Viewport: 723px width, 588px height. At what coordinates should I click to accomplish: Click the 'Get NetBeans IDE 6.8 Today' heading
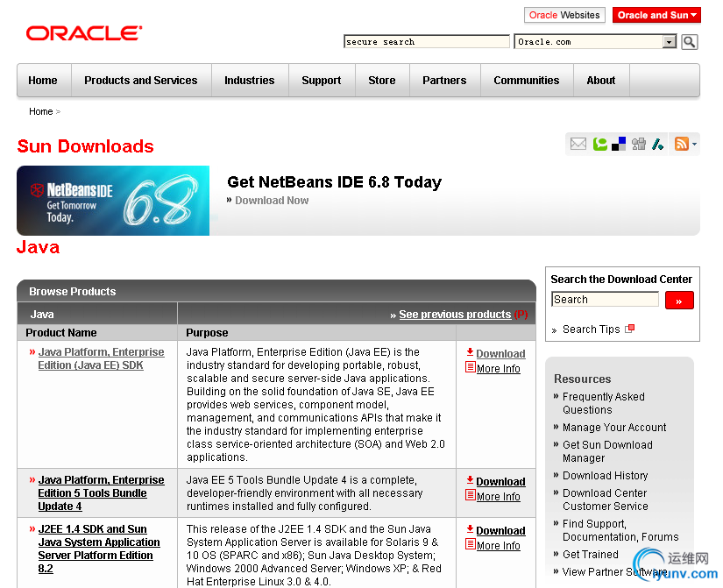tap(334, 182)
